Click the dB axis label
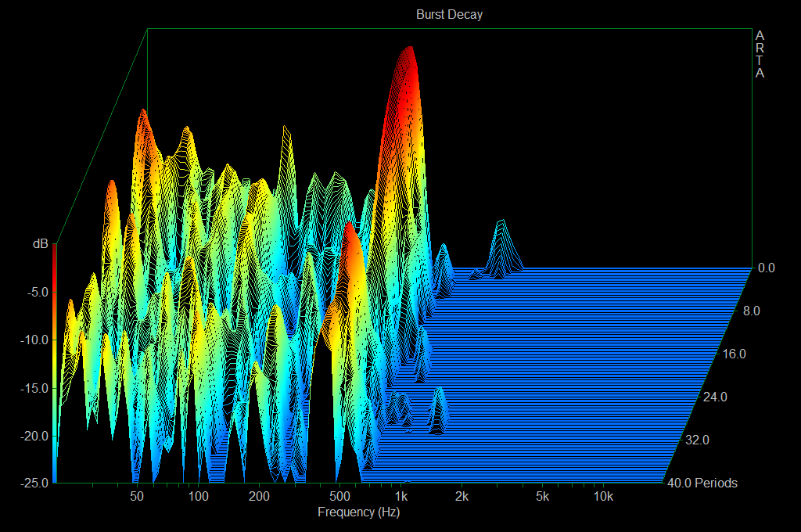 coord(41,244)
